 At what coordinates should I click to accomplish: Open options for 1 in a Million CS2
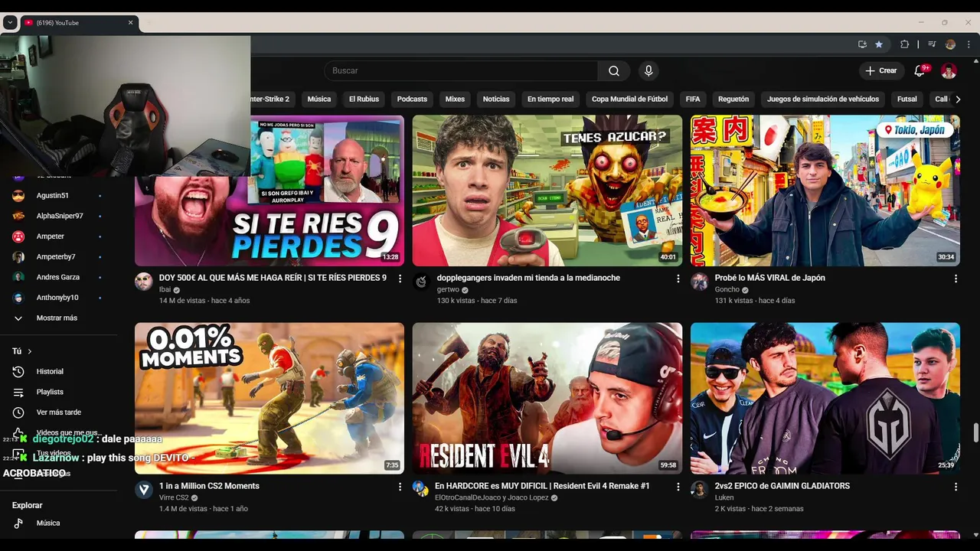click(400, 487)
